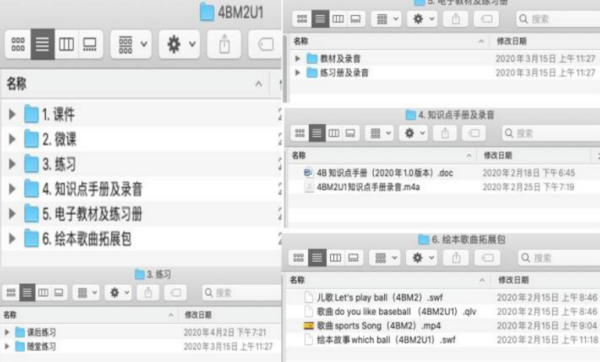Viewport: 600px width, 362px height.
Task: Select 4BM2U1知识点手册录音.m4a file
Action: coord(368,187)
